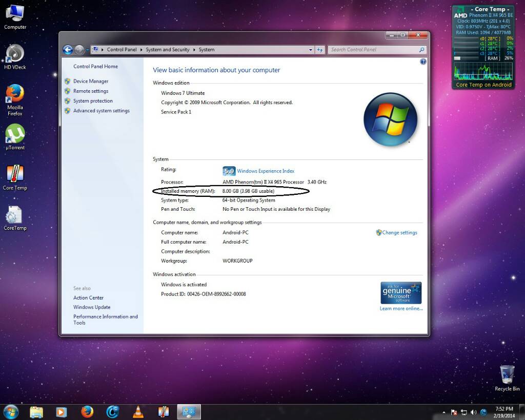Click the WORKGROUP value
The image size is (525, 420).
tap(237, 261)
